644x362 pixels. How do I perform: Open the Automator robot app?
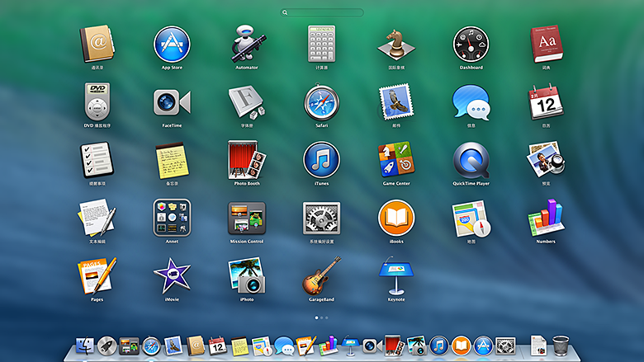247,44
